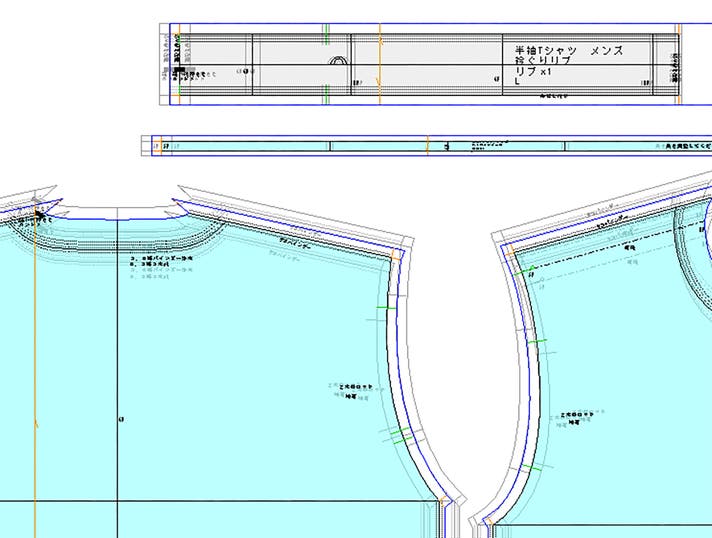712x538 pixels.
Task: Select the arch-shaped symbol on rib piece
Action: (340, 62)
